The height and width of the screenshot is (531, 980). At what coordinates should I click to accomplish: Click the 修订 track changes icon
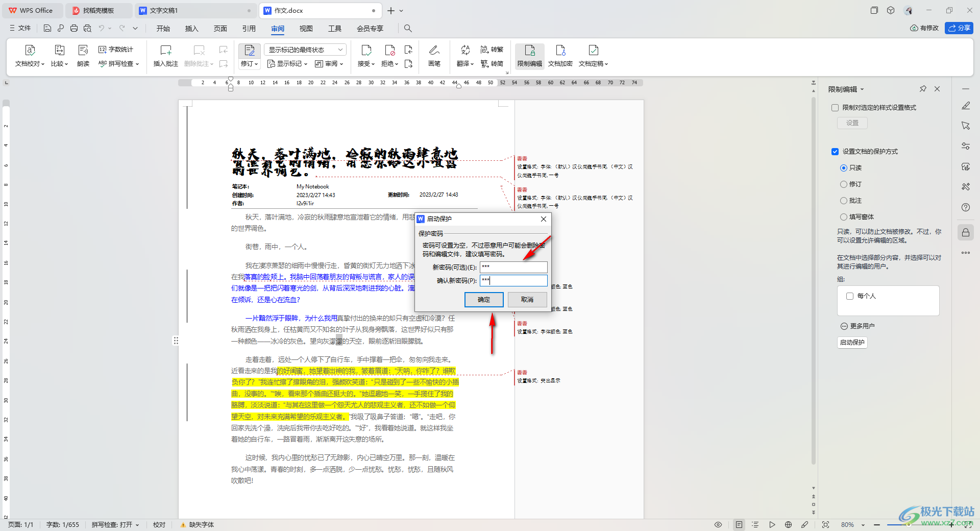pyautogui.click(x=249, y=51)
